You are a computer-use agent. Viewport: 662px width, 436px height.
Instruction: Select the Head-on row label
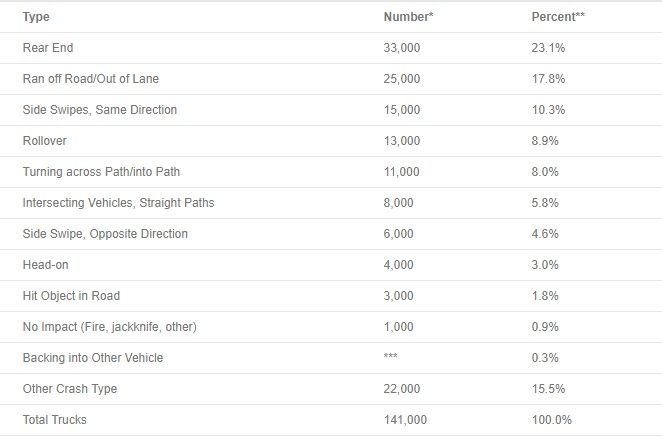click(46, 265)
